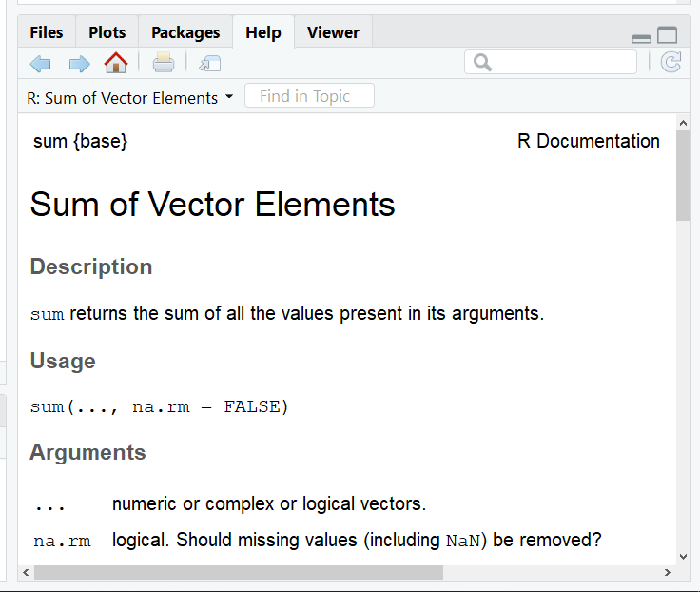Click the horizontal scrollbar thumb
Image resolution: width=700 pixels, height=592 pixels.
tap(239, 572)
